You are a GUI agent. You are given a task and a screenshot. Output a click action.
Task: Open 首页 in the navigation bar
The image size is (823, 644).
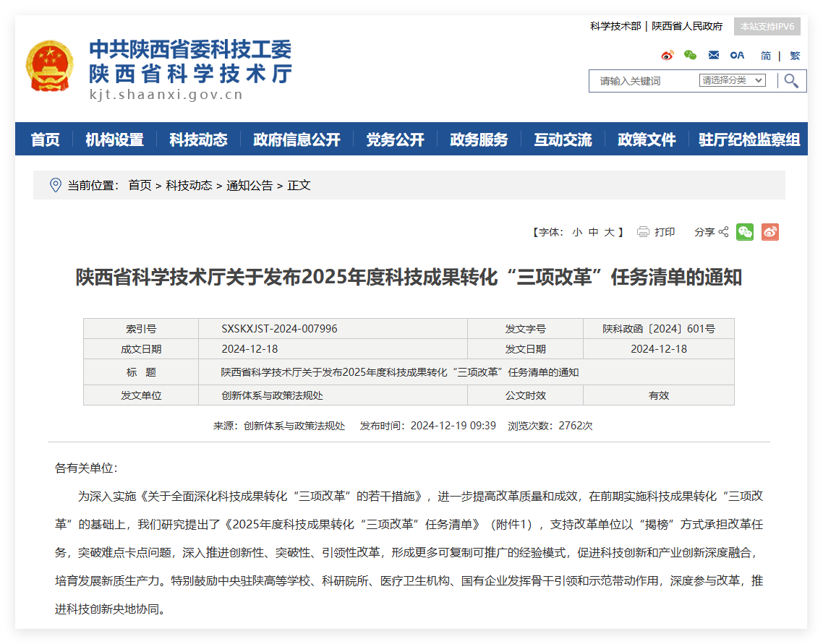click(x=45, y=139)
